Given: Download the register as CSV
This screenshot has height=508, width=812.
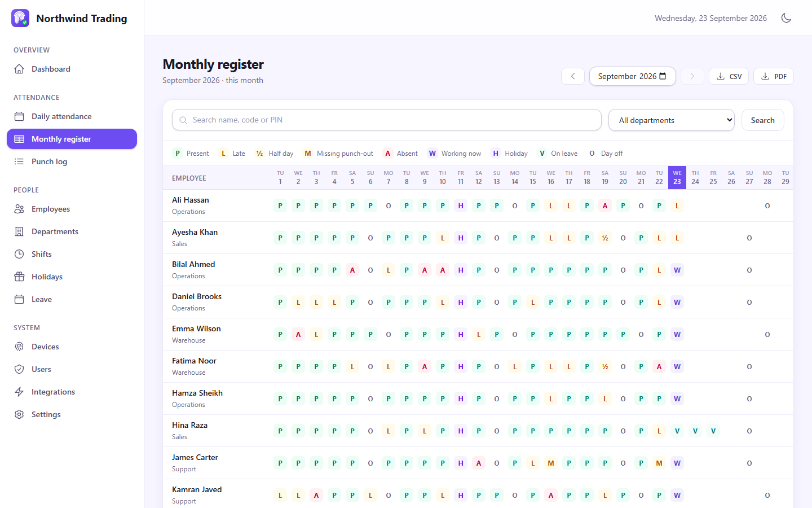Looking at the screenshot, I should tap(729, 76).
